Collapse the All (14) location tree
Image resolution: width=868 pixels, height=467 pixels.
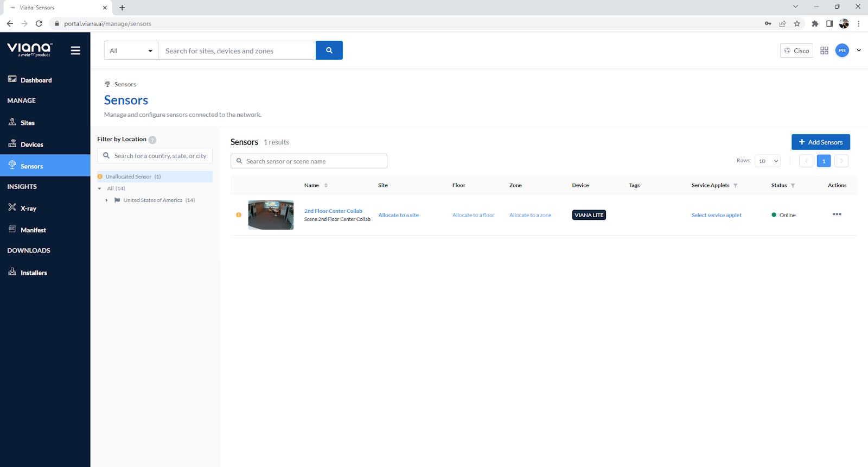pyautogui.click(x=99, y=189)
